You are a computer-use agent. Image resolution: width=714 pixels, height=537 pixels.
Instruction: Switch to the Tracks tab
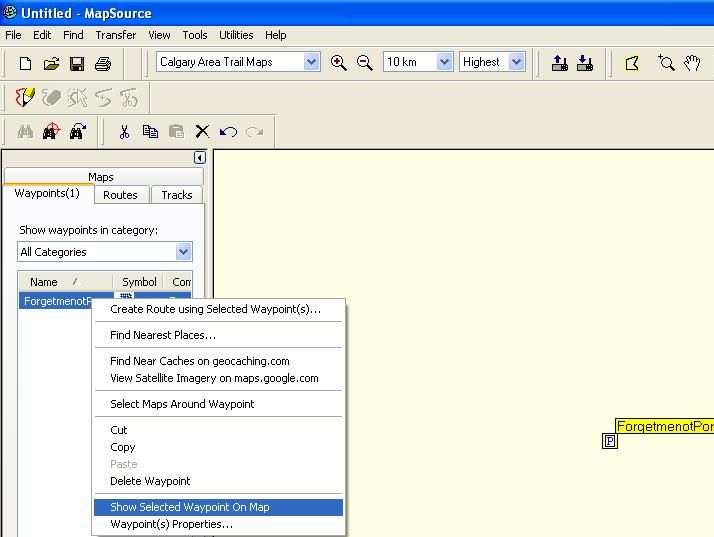[x=177, y=195]
